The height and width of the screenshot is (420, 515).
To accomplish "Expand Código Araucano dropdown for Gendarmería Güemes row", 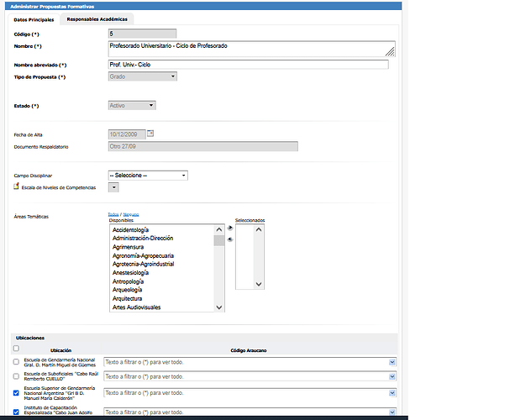I will click(392, 362).
